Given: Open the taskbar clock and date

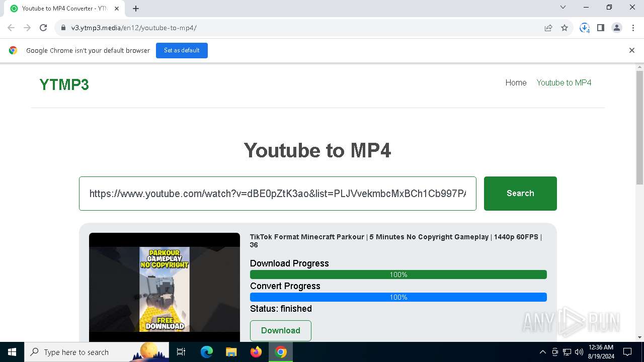Looking at the screenshot, I should 601,352.
